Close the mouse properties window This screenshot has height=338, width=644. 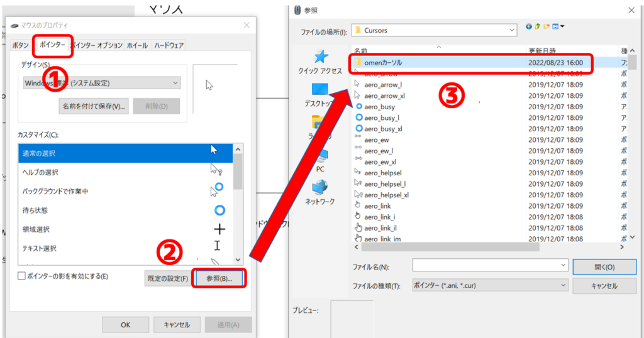click(x=247, y=25)
